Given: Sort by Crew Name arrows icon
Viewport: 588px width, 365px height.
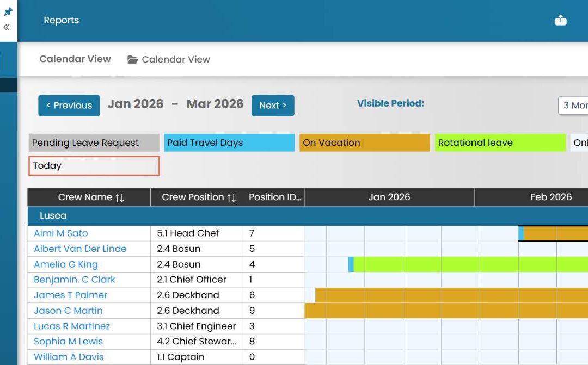Looking at the screenshot, I should [x=120, y=198].
